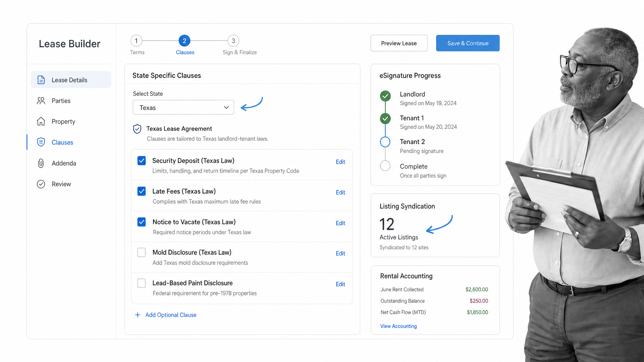The image size is (644, 362).
Task: Click the $1,850.00 net cash flow amount
Action: [477, 312]
